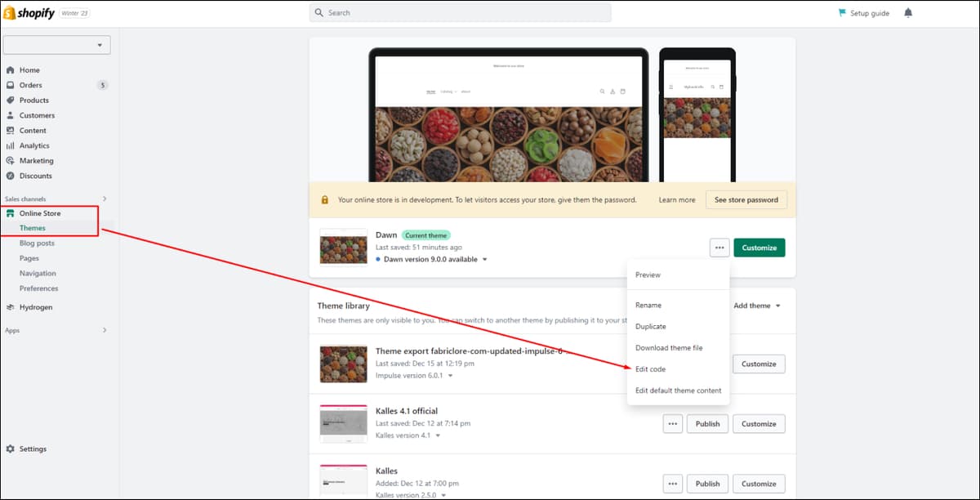Open Hydrogen sales channel
Viewport: 980px width, 500px height.
pyautogui.click(x=36, y=307)
